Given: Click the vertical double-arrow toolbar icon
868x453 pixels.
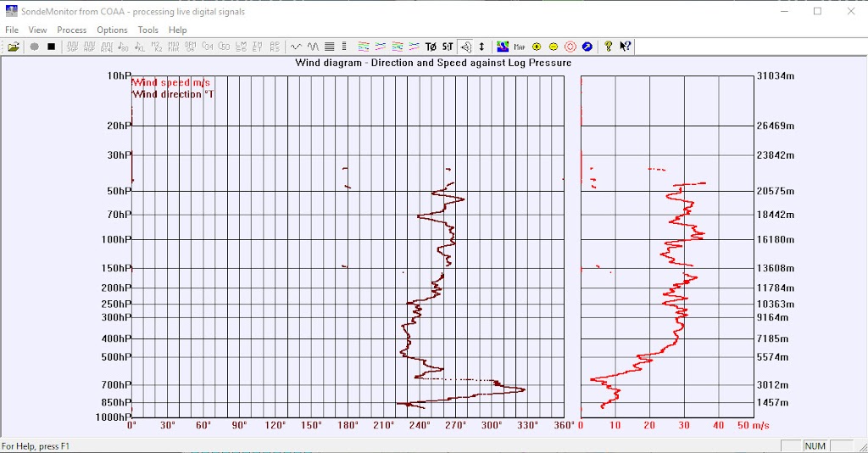Looking at the screenshot, I should click(x=482, y=47).
